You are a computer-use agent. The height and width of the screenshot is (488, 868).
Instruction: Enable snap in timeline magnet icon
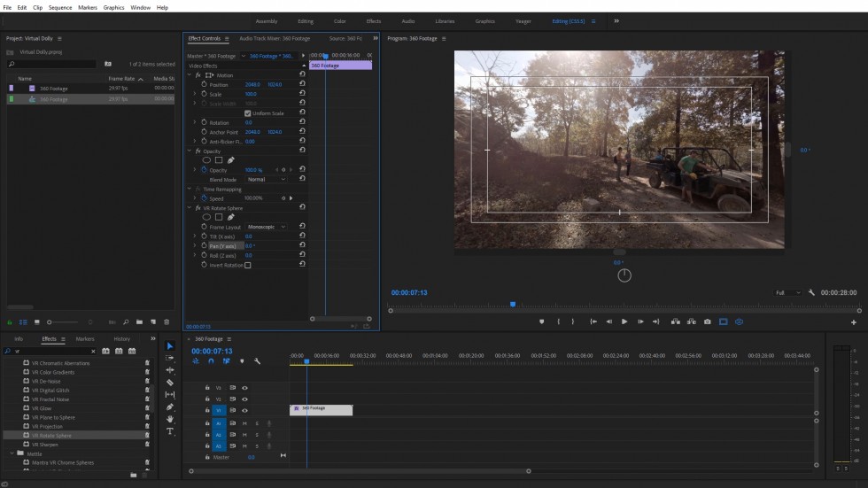click(x=211, y=361)
